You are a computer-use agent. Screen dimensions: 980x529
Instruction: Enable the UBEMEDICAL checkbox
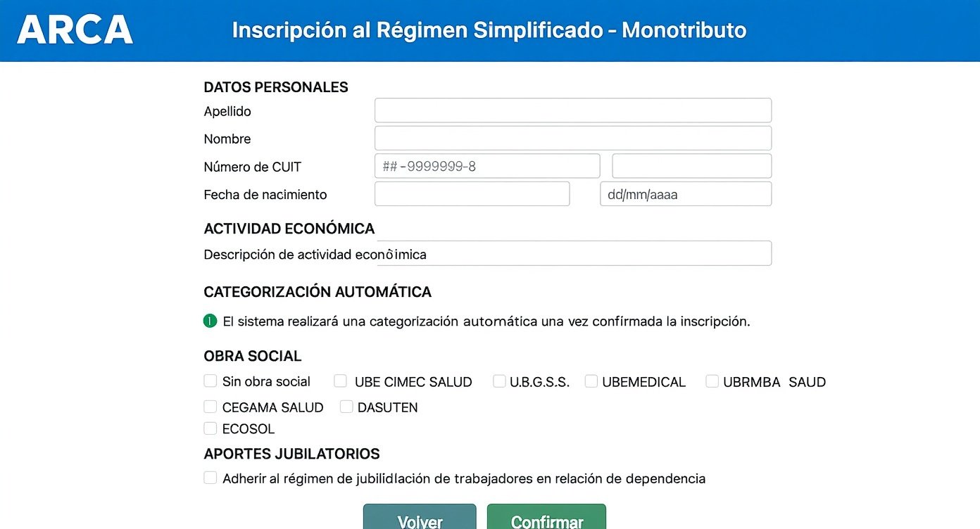click(591, 381)
